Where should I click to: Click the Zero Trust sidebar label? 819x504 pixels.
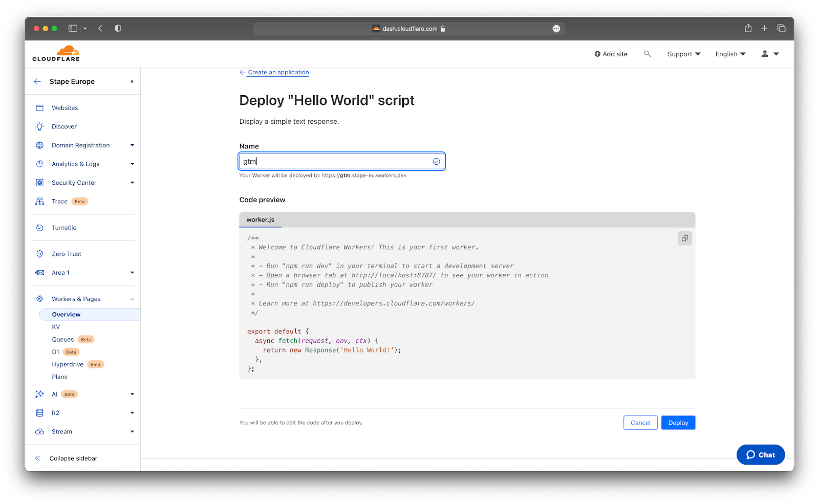click(67, 254)
